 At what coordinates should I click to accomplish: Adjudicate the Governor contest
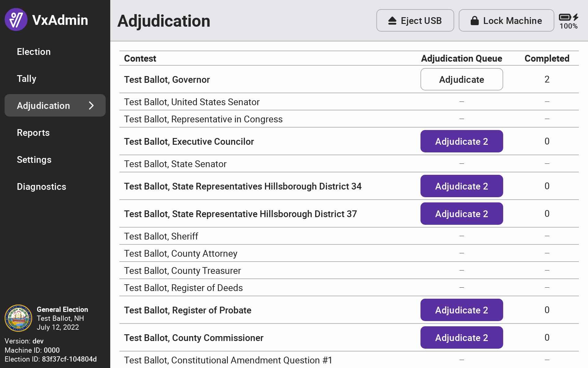[x=462, y=79]
